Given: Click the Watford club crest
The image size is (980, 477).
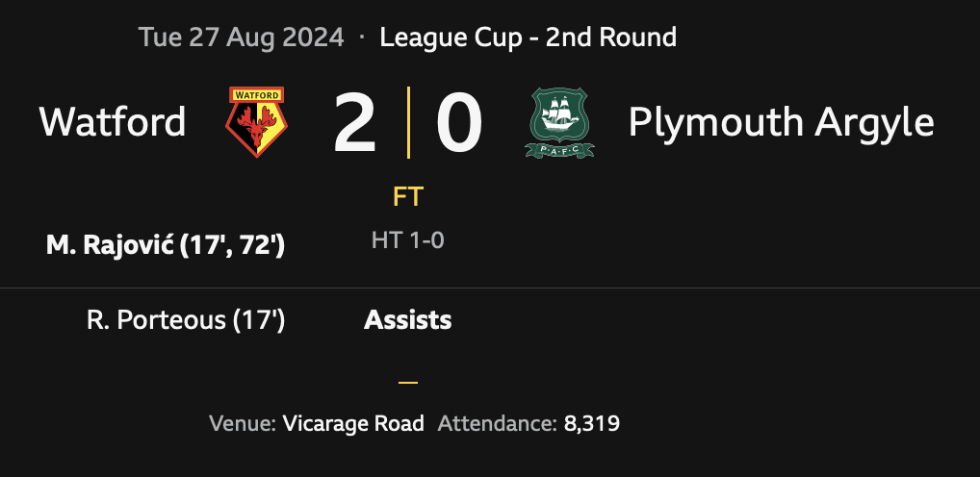Looking at the screenshot, I should (x=255, y=122).
